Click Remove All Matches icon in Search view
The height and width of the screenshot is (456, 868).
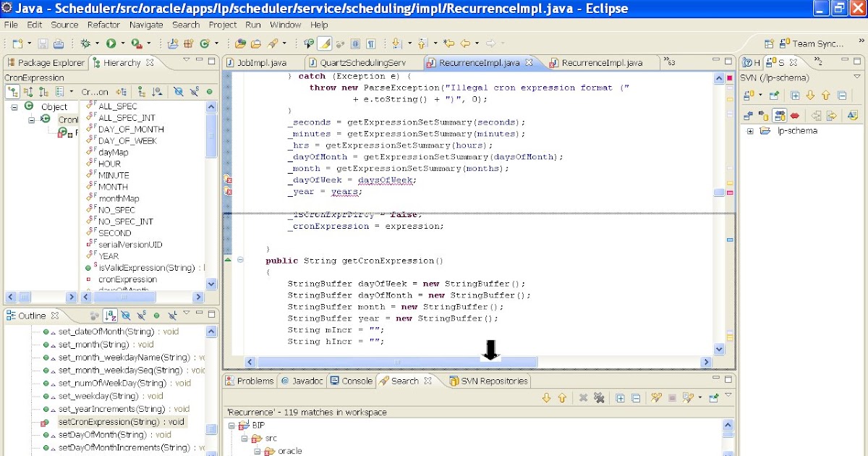pos(599,398)
